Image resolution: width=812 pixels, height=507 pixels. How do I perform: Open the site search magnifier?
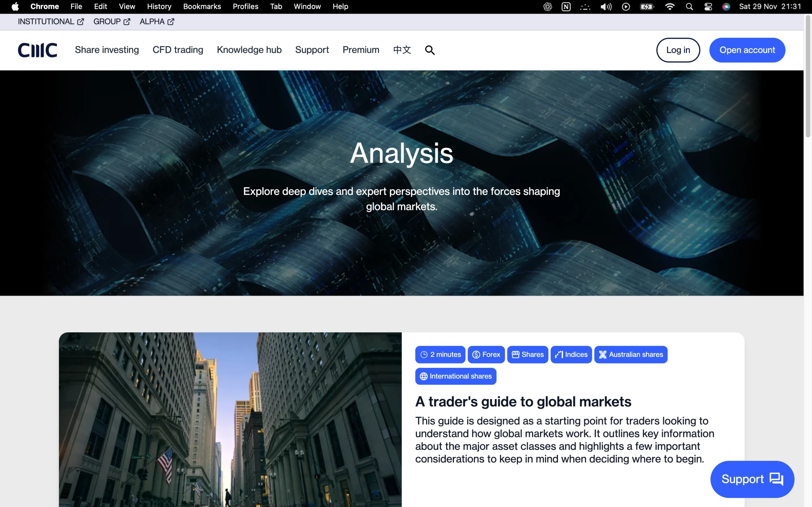pos(429,50)
